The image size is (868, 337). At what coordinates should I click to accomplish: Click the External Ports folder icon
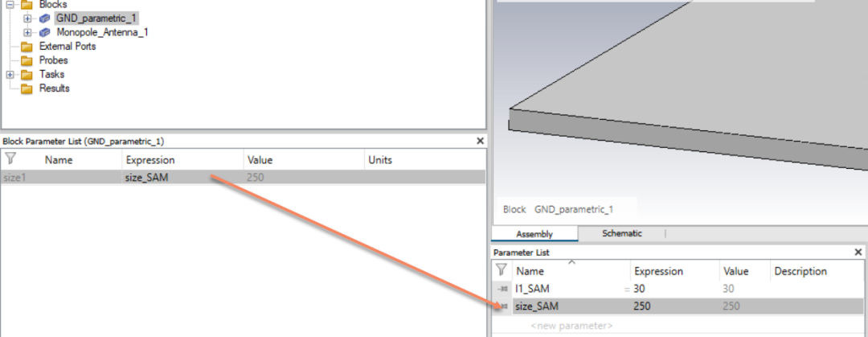tap(27, 47)
